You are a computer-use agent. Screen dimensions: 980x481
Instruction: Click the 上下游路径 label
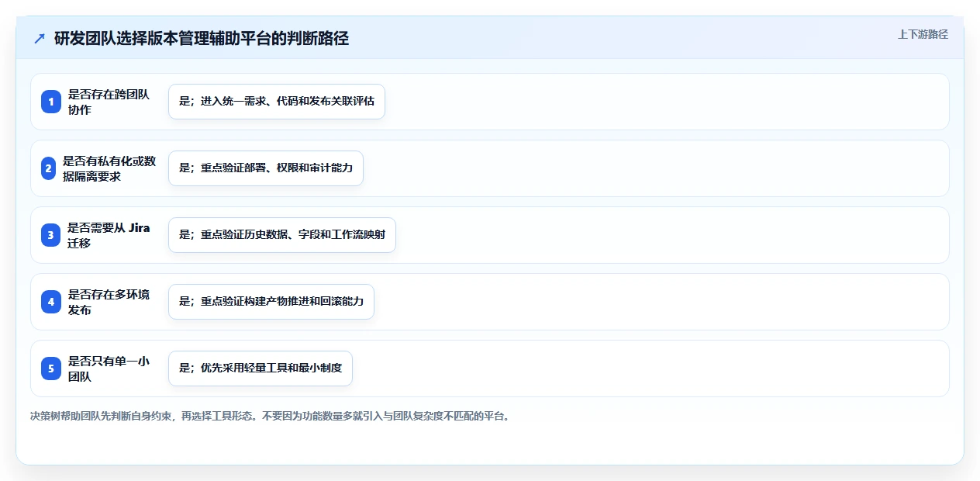[923, 35]
